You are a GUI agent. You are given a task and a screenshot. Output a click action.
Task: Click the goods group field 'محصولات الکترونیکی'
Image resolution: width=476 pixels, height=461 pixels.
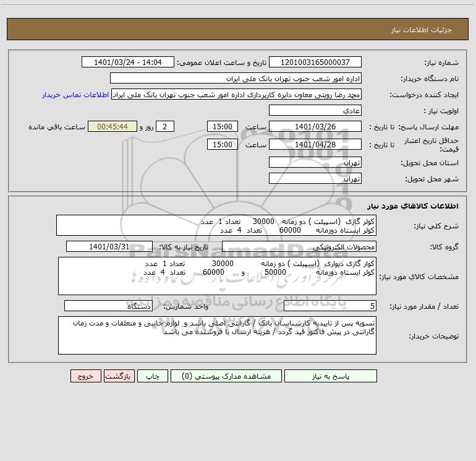(299, 246)
